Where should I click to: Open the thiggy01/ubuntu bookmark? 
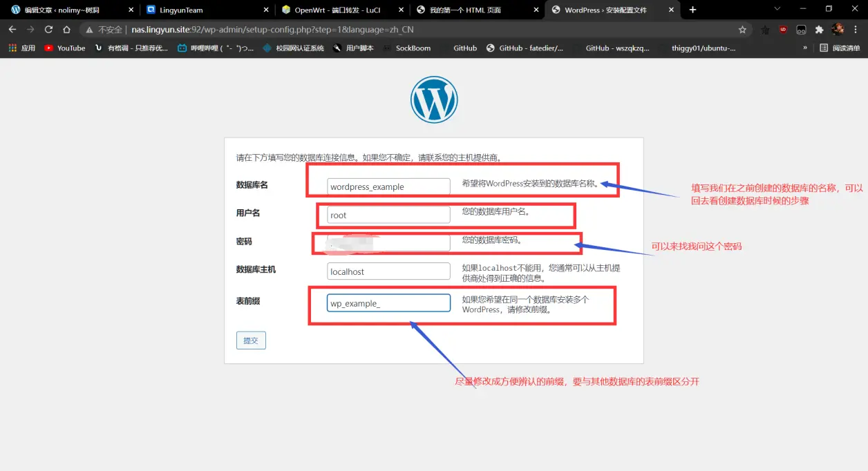[x=697, y=48]
